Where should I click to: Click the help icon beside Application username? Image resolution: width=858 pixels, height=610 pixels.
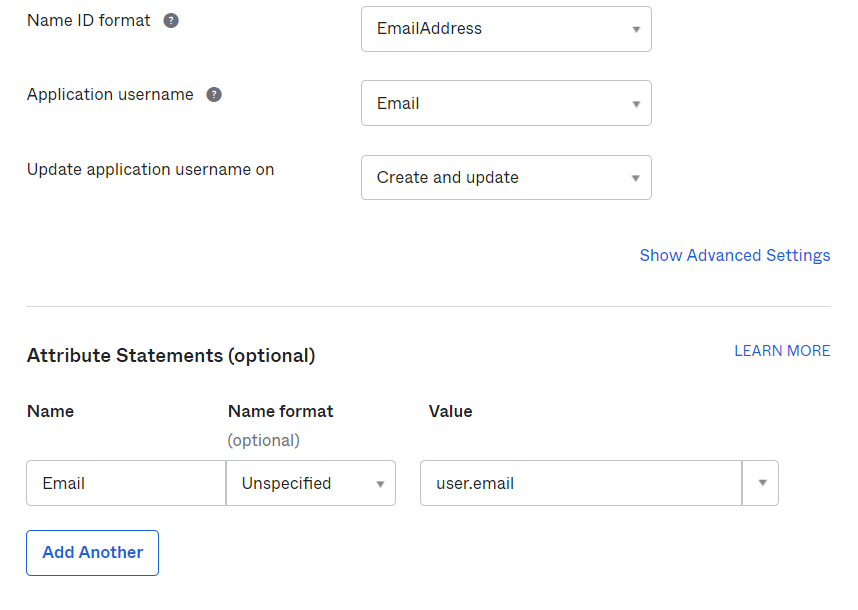tap(213, 95)
